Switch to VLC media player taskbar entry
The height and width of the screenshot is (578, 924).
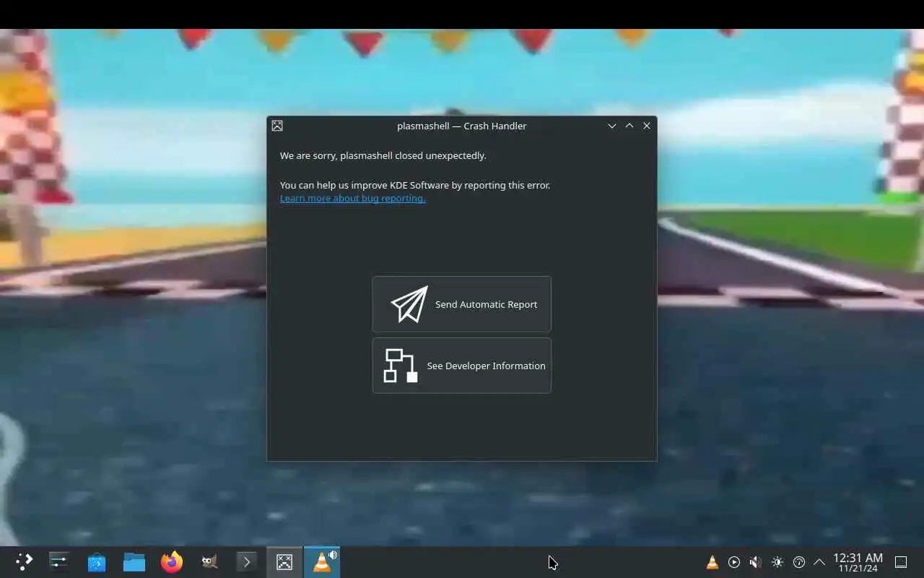[322, 562]
